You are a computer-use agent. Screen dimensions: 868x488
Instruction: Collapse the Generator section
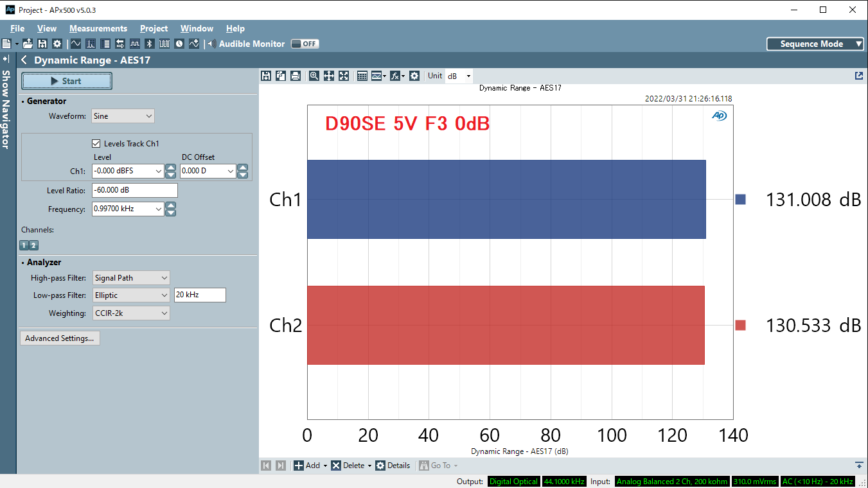point(23,101)
